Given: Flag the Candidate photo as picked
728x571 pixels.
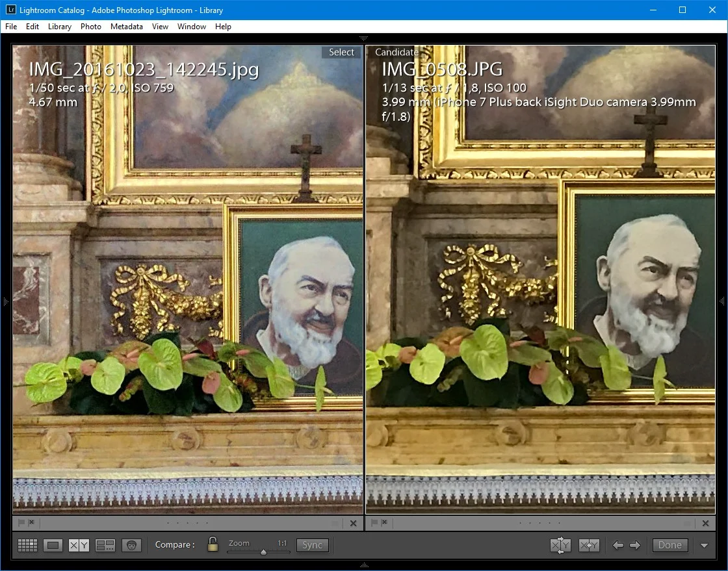Looking at the screenshot, I should 374,522.
